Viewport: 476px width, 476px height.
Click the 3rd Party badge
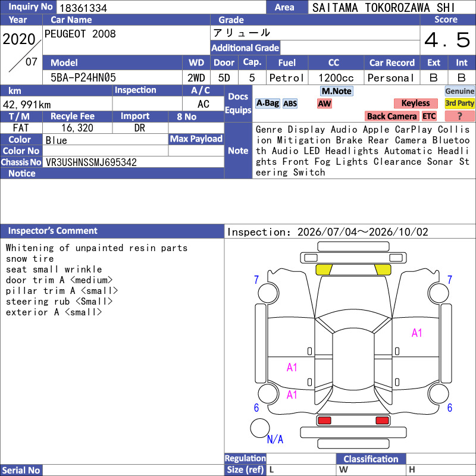459,104
